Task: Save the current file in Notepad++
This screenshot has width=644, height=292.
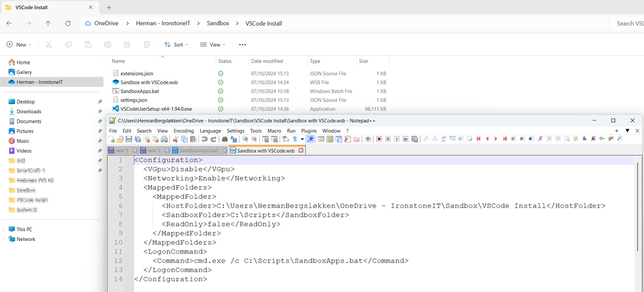Action: (129, 139)
